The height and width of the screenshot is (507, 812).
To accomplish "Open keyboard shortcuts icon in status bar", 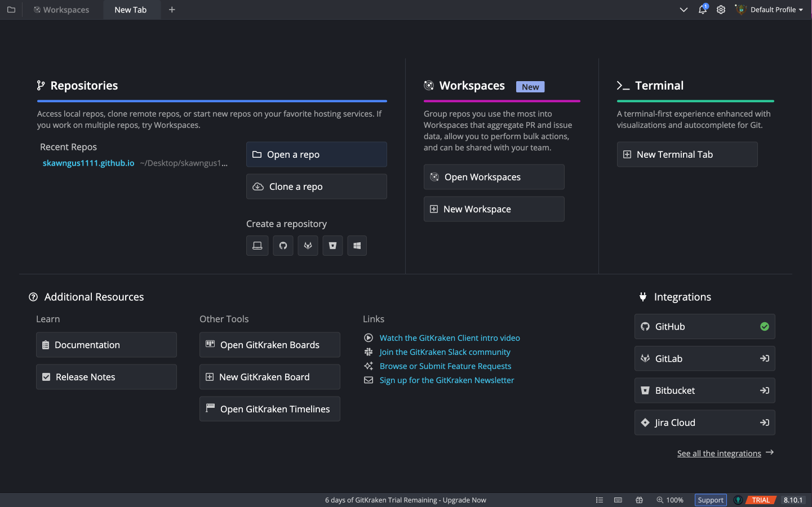I will pos(618,500).
